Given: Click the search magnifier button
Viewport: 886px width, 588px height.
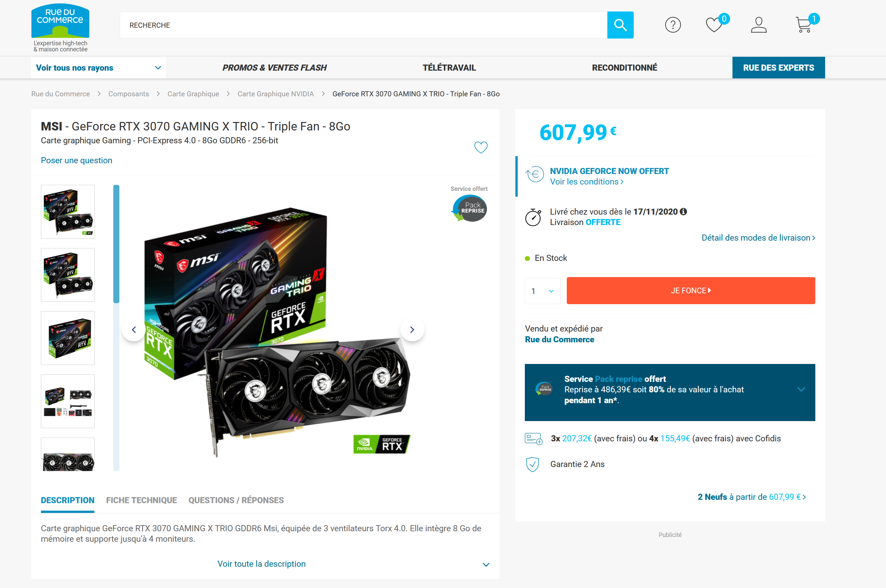Looking at the screenshot, I should [620, 25].
